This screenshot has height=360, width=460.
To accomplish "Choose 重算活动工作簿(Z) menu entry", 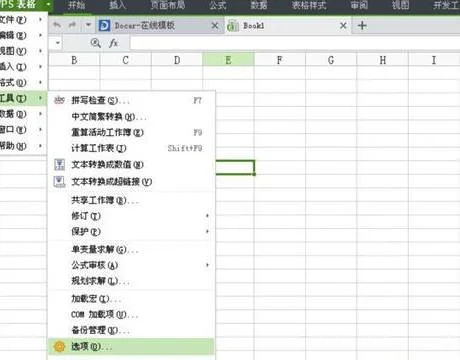I will (132, 132).
